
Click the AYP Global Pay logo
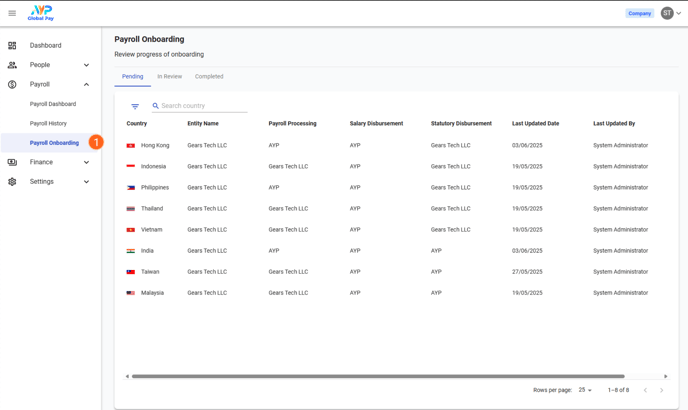[x=41, y=13]
